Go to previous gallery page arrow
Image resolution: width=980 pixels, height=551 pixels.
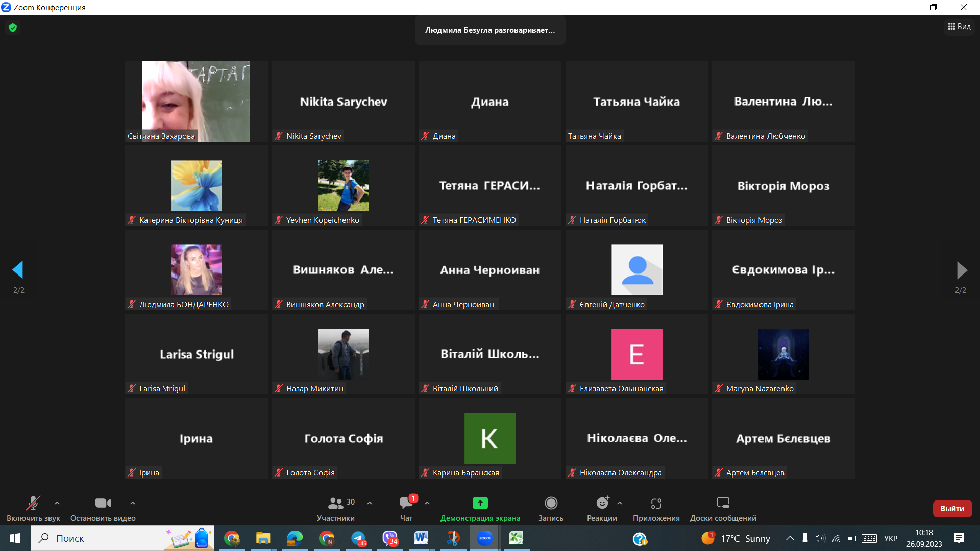point(18,270)
